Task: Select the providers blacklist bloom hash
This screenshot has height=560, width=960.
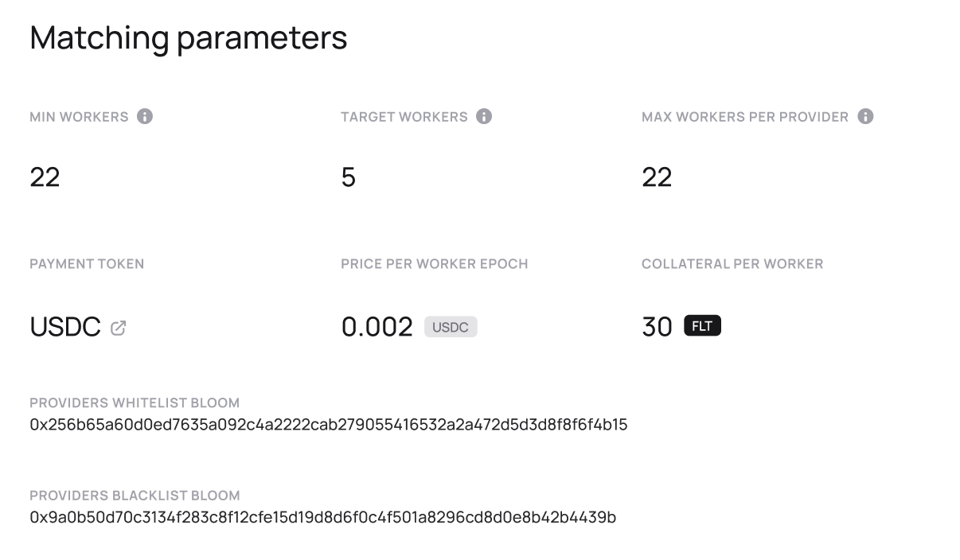Action: [322, 518]
